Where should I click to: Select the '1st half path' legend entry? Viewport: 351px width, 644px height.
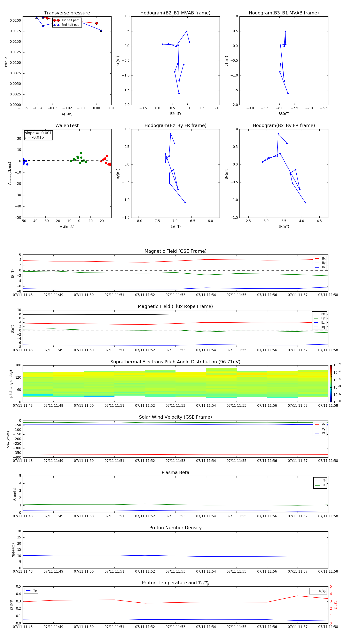67,20
